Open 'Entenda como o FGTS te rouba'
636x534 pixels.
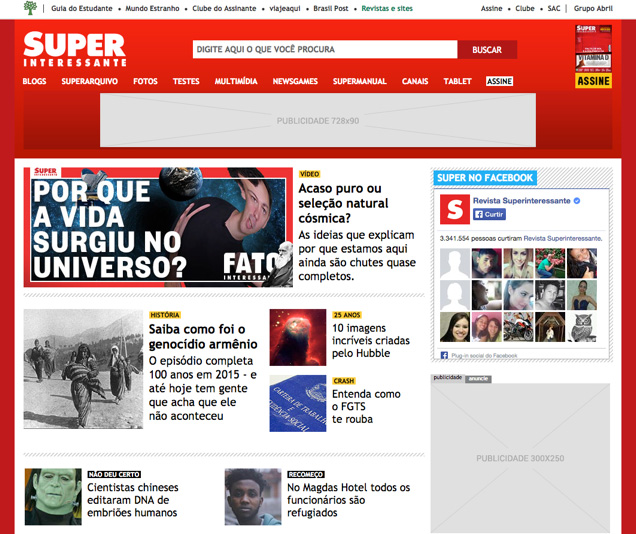click(x=366, y=406)
